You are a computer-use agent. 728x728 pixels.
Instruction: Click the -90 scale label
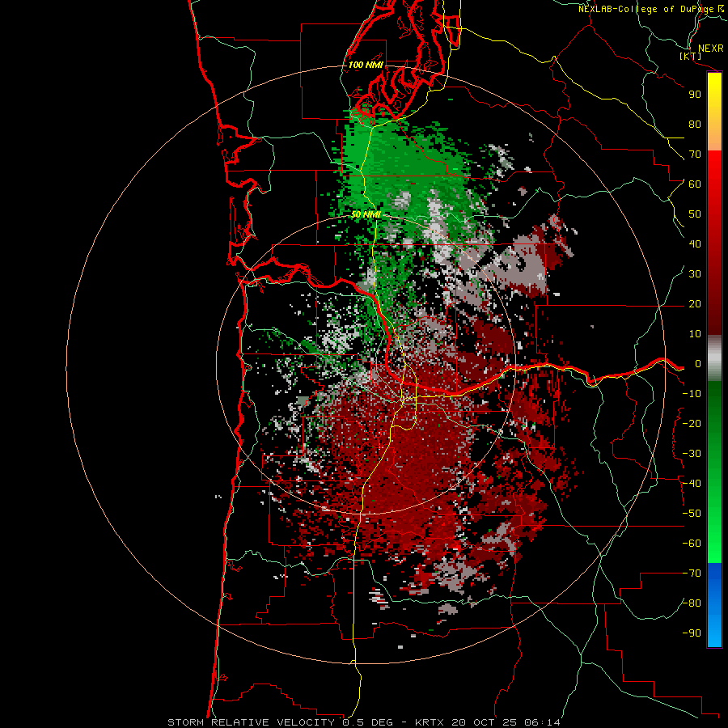[x=692, y=633]
